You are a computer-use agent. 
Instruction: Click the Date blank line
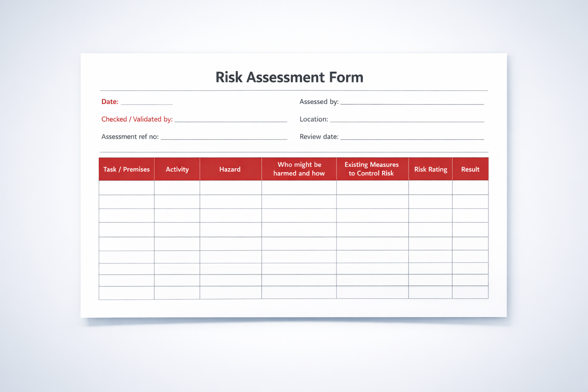coord(147,104)
